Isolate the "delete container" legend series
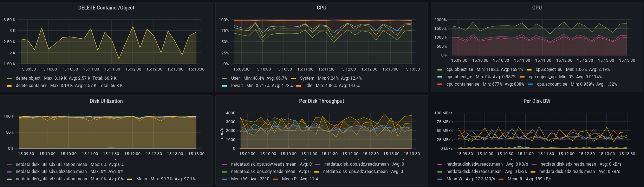 [31, 86]
